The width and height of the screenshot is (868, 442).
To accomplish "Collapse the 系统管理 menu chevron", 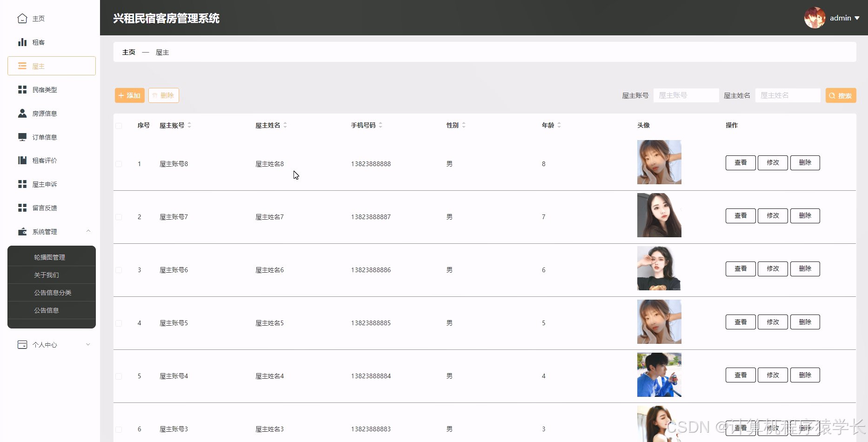I will pos(88,231).
